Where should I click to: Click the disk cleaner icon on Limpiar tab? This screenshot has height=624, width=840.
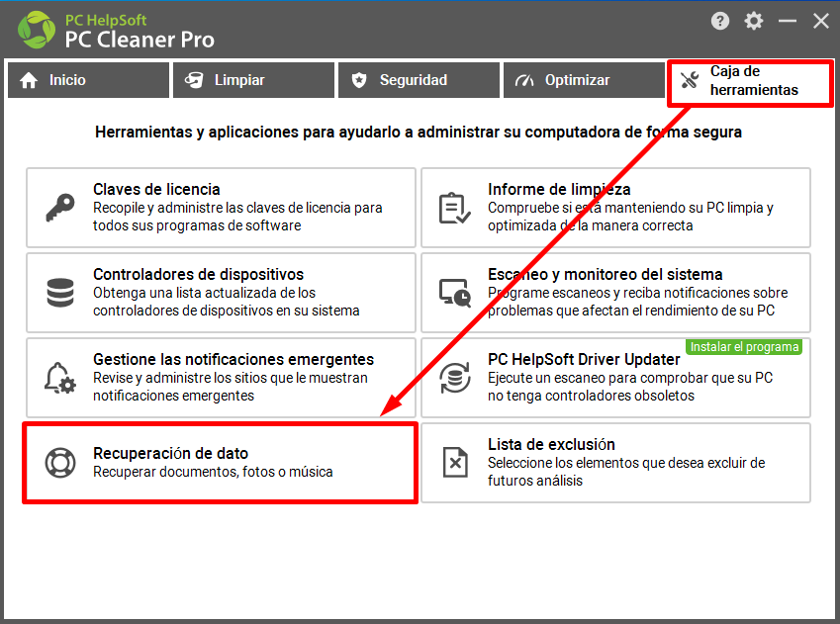pos(194,80)
